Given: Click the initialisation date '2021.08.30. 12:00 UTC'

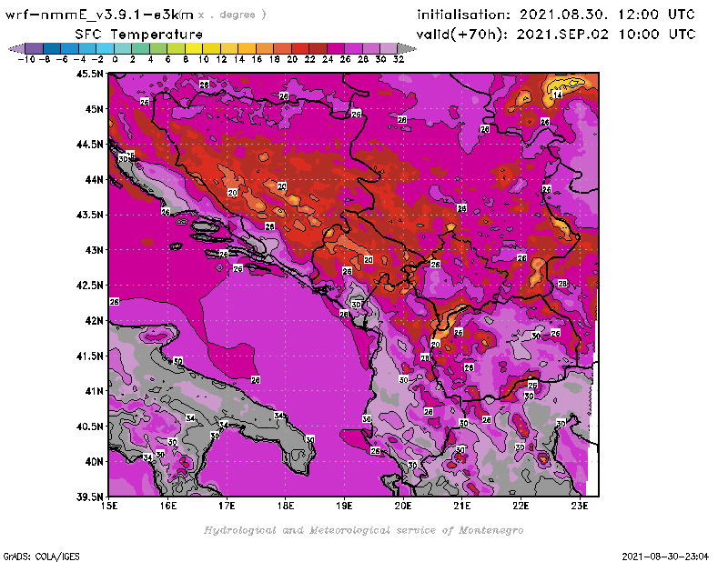Looking at the screenshot, I should coord(607,15).
